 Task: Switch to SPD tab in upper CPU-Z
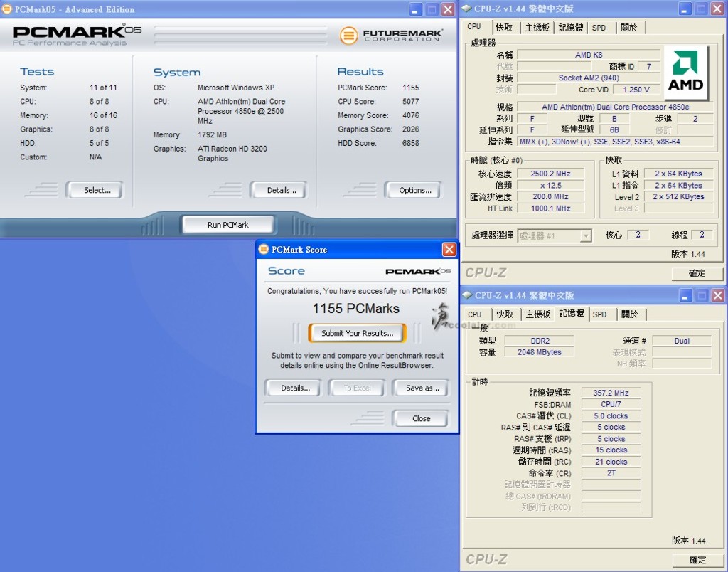(x=599, y=28)
